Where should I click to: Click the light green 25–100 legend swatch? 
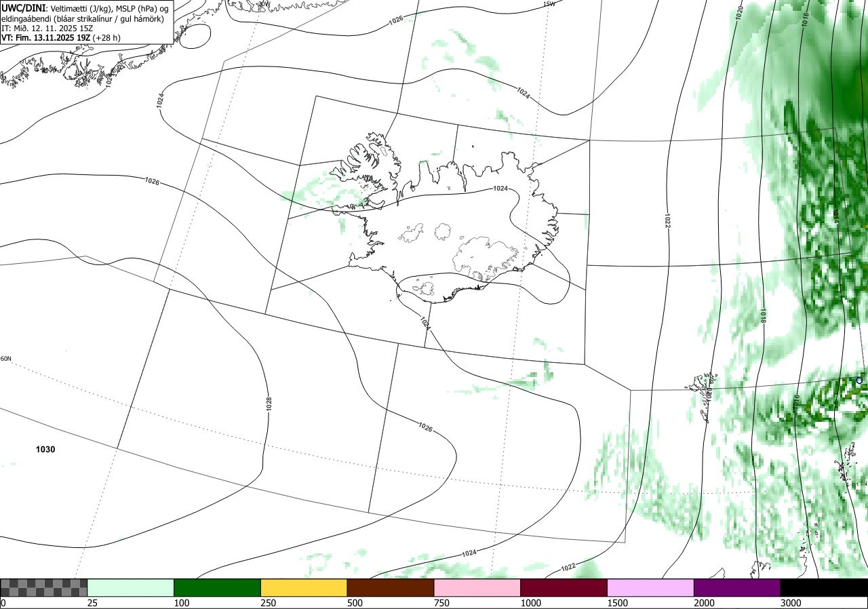click(x=130, y=587)
